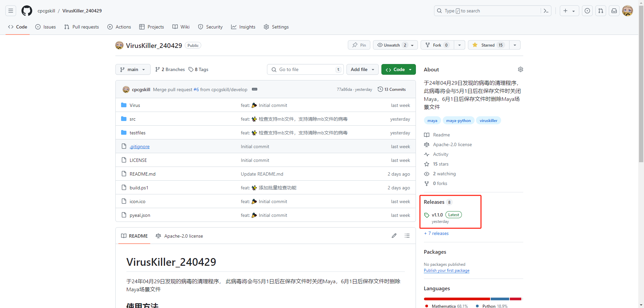Open the Activity pulse icon link
The height and width of the screenshot is (308, 644).
pyautogui.click(x=427, y=154)
